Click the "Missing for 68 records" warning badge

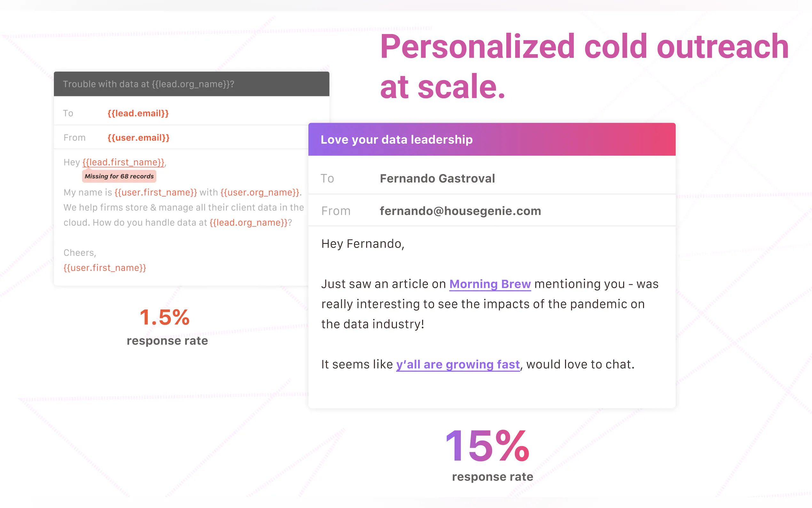(x=119, y=176)
